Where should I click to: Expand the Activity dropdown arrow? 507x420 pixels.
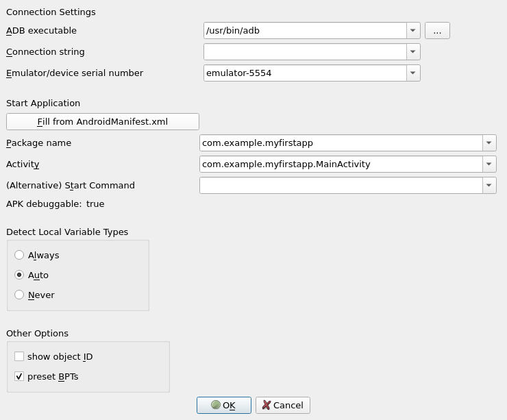[489, 164]
